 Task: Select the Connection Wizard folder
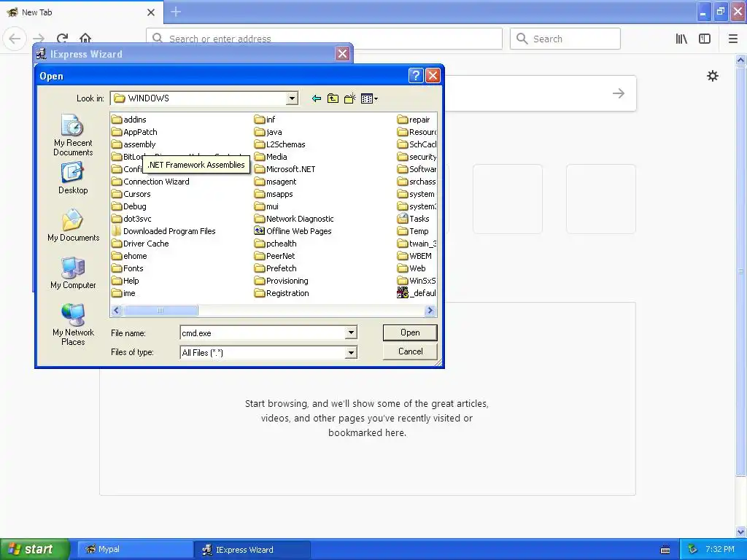(x=150, y=182)
